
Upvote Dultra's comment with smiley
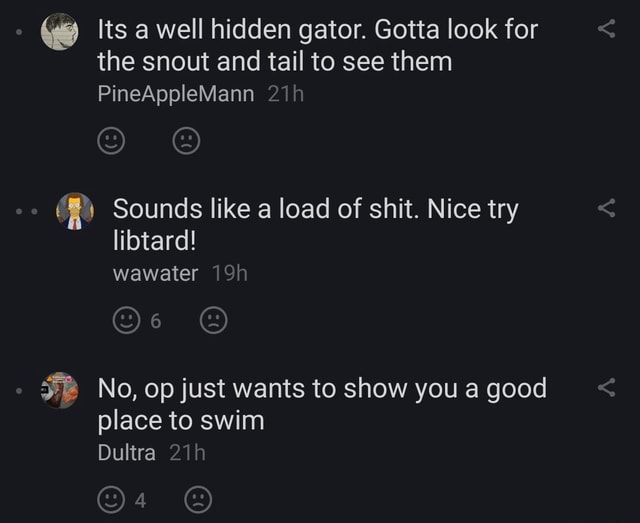coord(111,500)
